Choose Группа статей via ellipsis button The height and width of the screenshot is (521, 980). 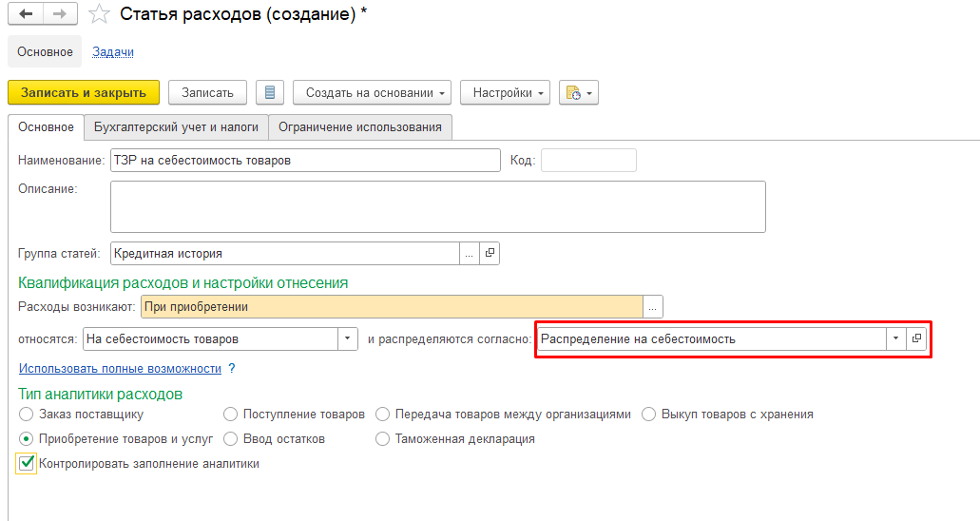470,253
